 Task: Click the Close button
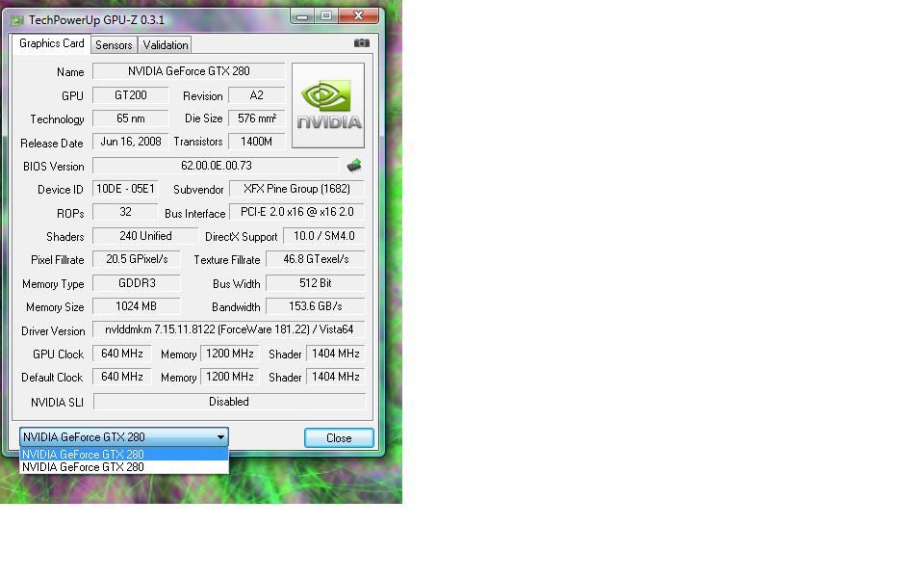339,437
